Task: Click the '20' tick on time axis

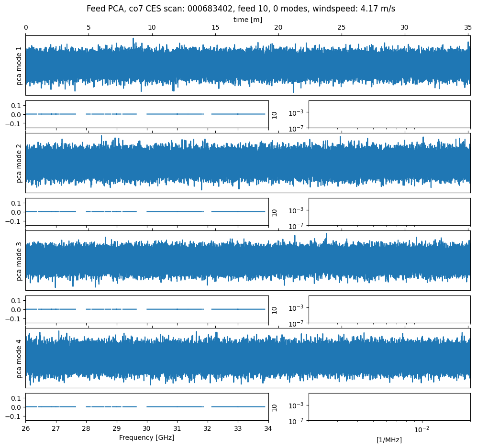Action: (x=278, y=28)
